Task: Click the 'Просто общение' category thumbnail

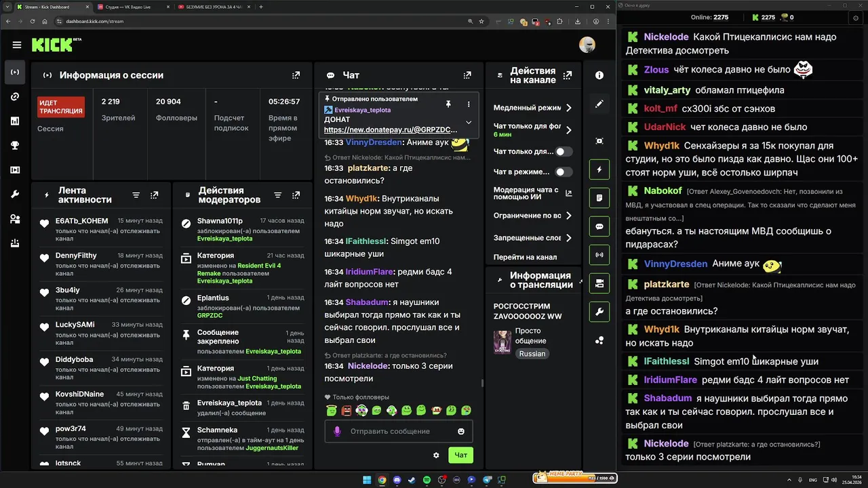Action: coord(502,343)
